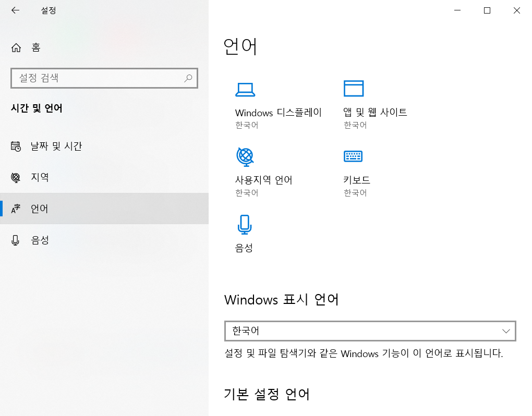Click the globe icon above 사용지역 언어
Viewport: 532px width, 416px height.
(x=245, y=156)
